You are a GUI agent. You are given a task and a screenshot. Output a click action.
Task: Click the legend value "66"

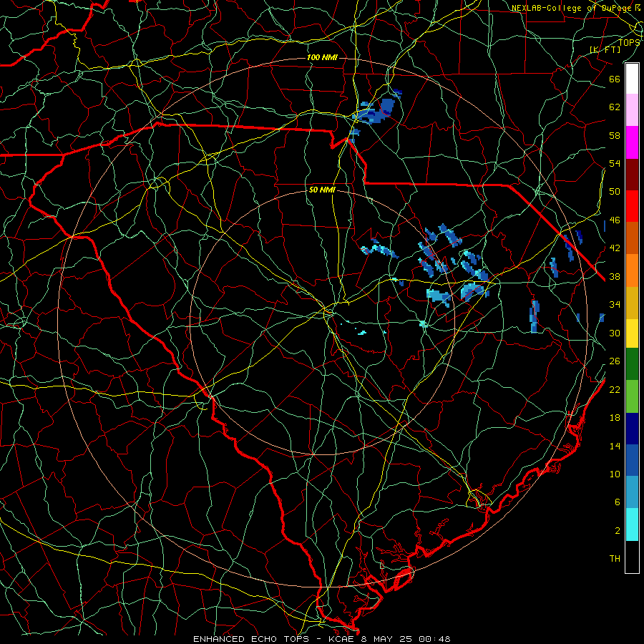615,79
